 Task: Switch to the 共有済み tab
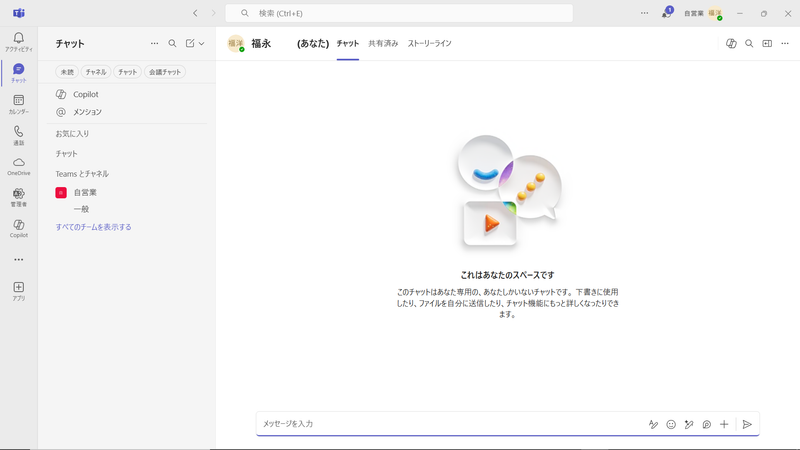[x=383, y=44]
